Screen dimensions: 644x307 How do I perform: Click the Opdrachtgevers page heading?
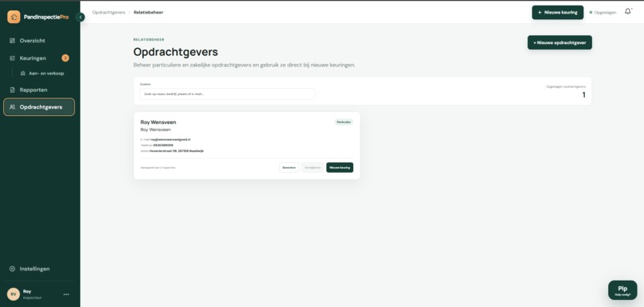[175, 52]
